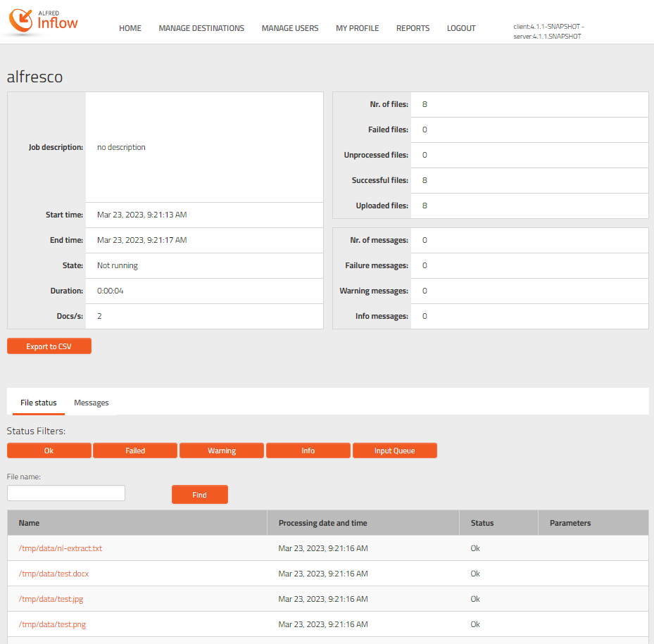Open the /tmp/data/nl-extract.txt file link
The image size is (654, 644).
[61, 548]
